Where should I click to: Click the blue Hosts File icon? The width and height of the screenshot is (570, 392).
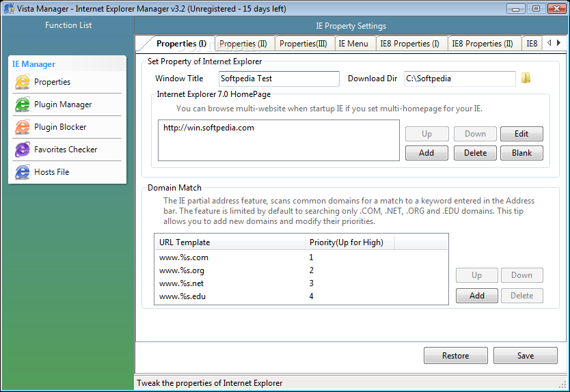coord(23,172)
